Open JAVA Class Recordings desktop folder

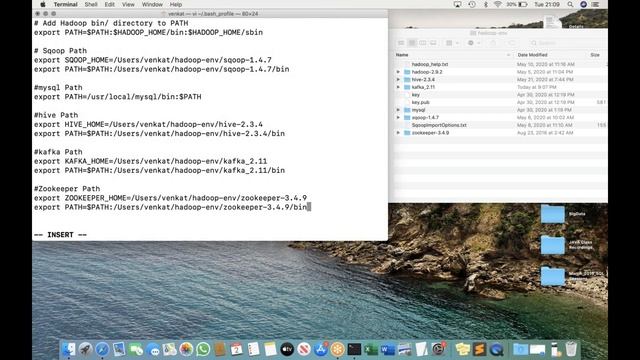553,245
